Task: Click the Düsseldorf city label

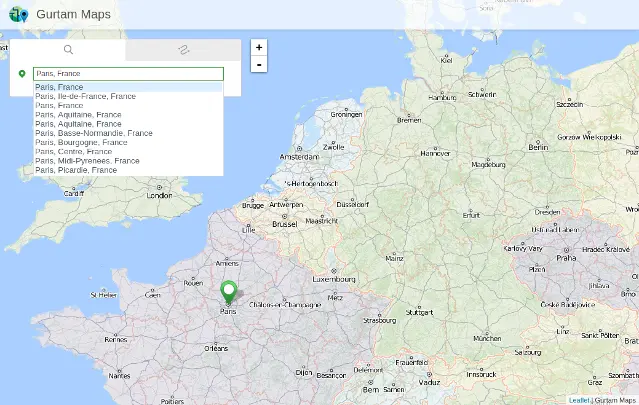Action: 353,205
